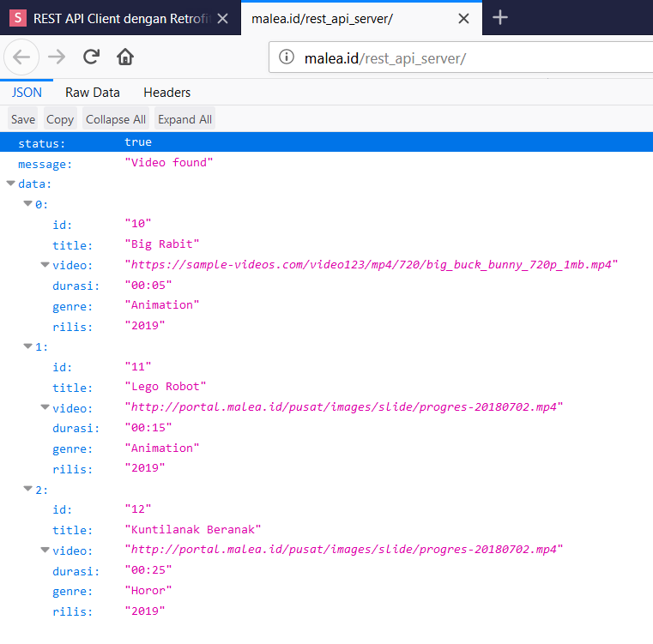653x644 pixels.
Task: Switch to the REST API Client dengan Retrofit tab
Action: click(x=120, y=18)
